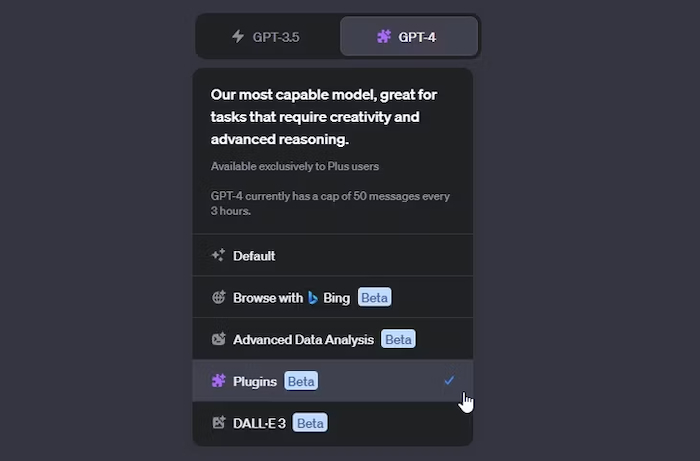
Task: Click the globe icon for Browse with Bing
Action: (x=218, y=297)
